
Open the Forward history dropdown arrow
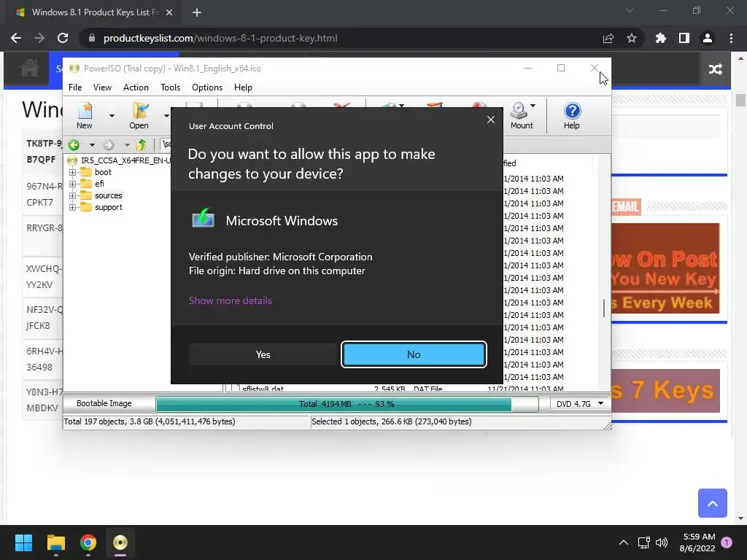(x=127, y=145)
